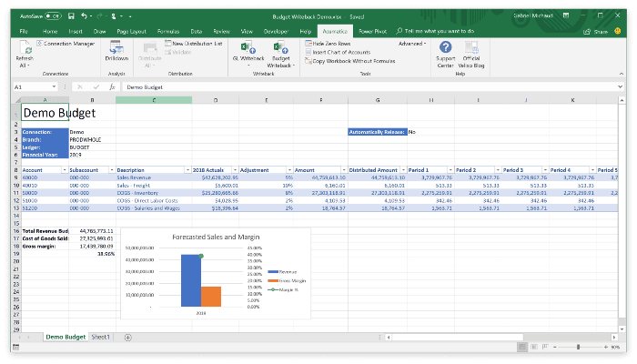This screenshot has width=637, height=364.
Task: Click Hide Zero Rows button
Action: (328, 44)
